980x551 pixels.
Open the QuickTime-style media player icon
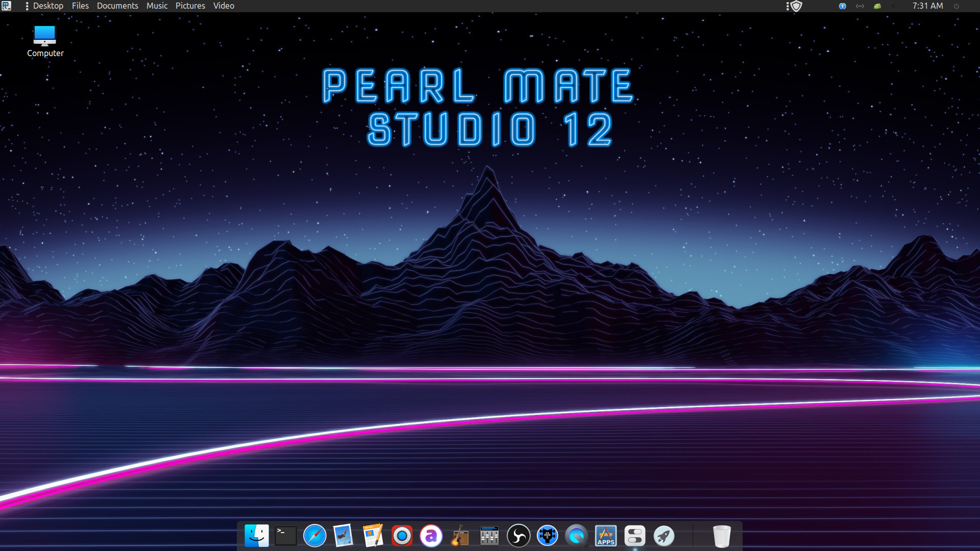[576, 536]
